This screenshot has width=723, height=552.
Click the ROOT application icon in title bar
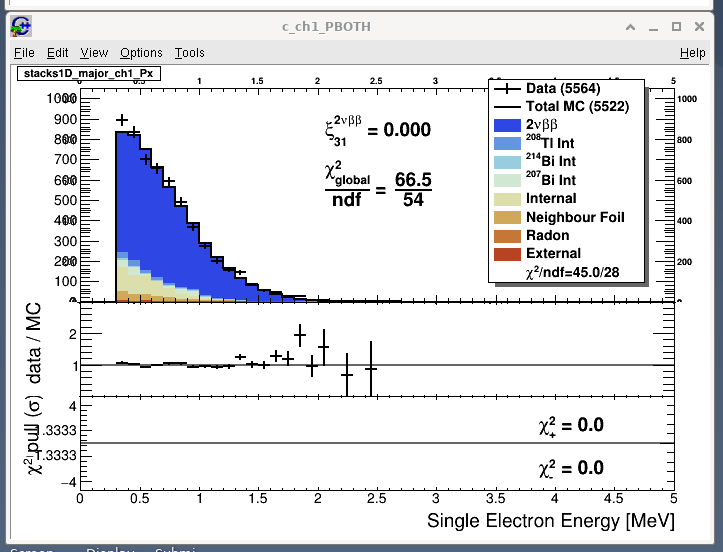pos(22,25)
